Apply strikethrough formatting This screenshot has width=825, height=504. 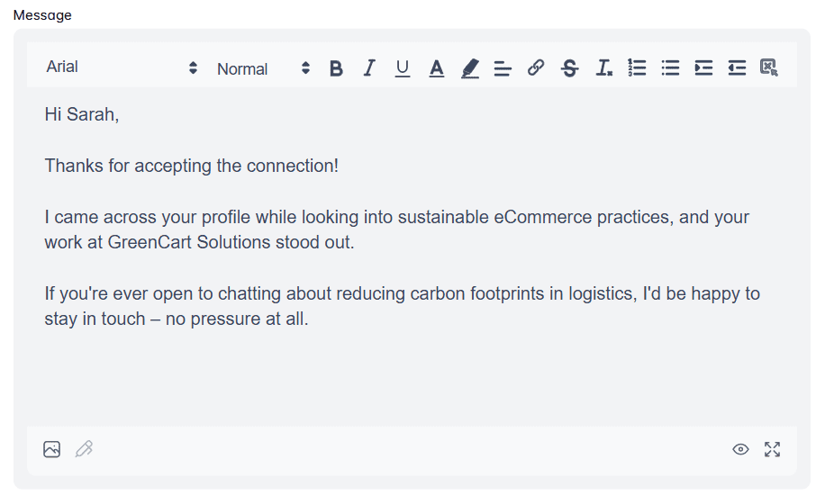[569, 68]
